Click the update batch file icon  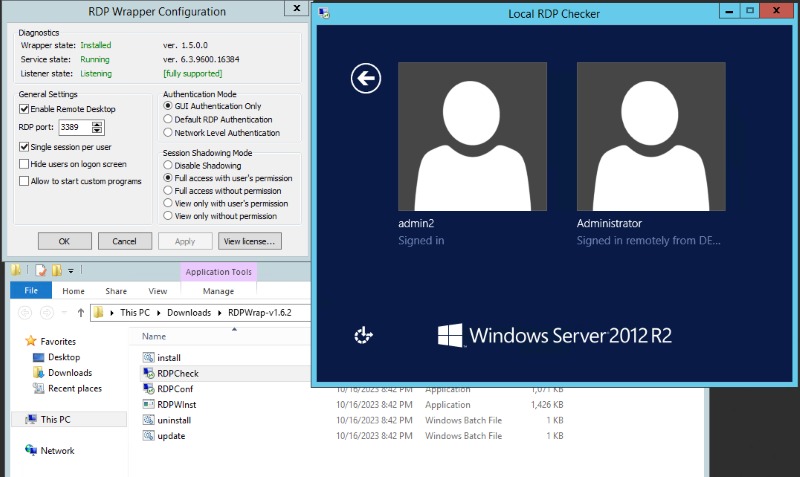click(148, 436)
